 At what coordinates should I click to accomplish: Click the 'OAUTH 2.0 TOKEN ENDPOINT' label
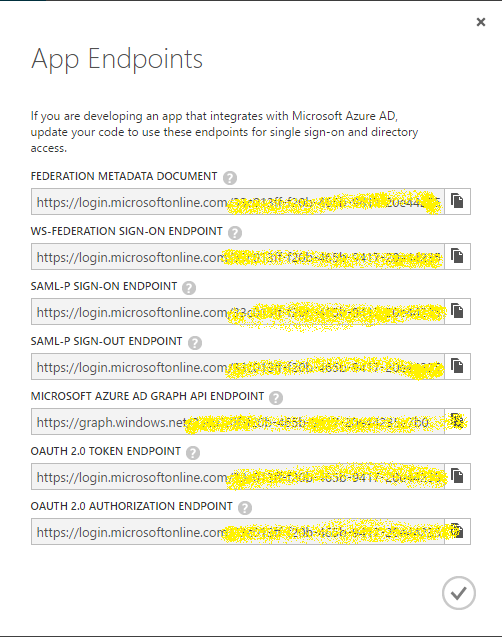coord(106,451)
